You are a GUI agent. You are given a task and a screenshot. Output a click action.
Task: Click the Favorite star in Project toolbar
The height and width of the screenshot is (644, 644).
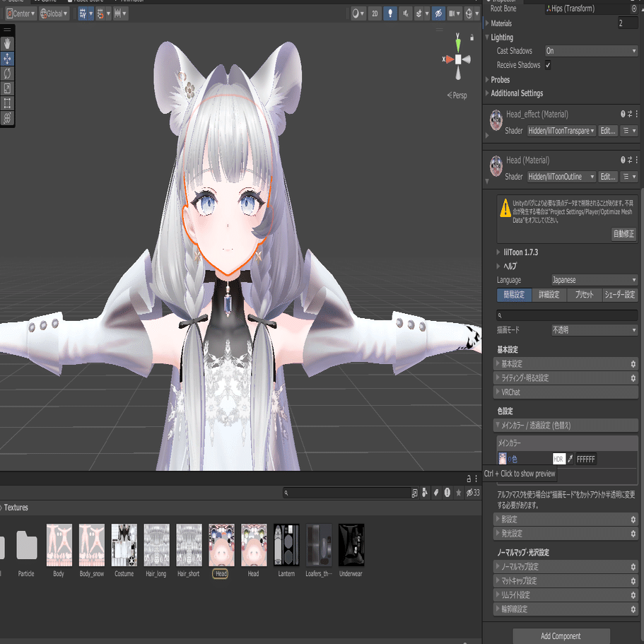[458, 493]
